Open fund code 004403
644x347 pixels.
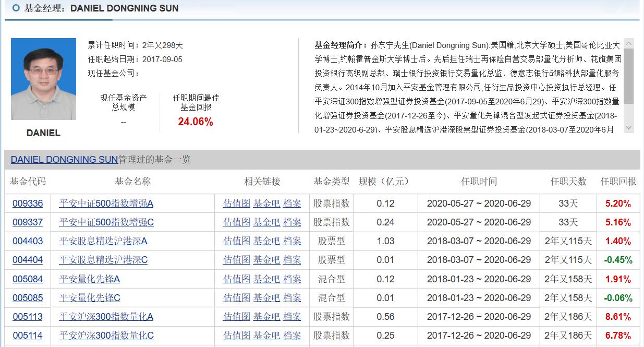click(28, 241)
